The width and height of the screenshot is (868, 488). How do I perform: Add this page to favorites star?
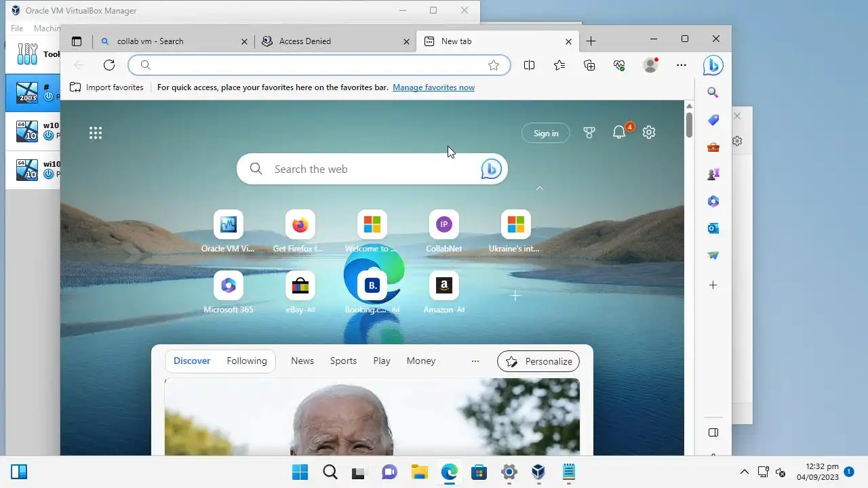494,65
